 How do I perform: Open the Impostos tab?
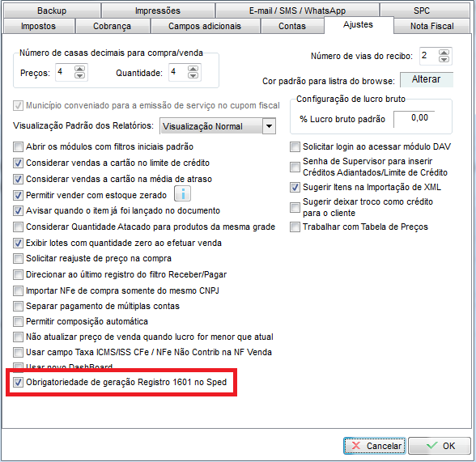pyautogui.click(x=39, y=26)
